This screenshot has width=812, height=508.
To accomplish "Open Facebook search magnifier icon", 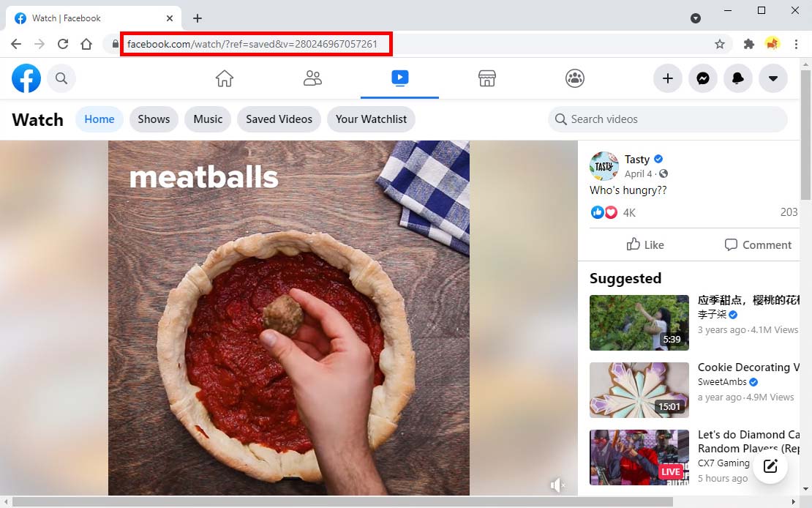I will coord(61,78).
